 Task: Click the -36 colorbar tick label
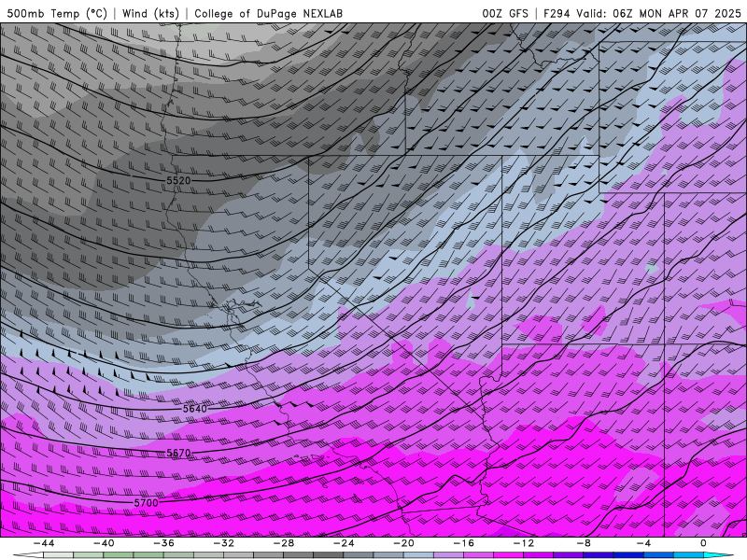coord(163,543)
